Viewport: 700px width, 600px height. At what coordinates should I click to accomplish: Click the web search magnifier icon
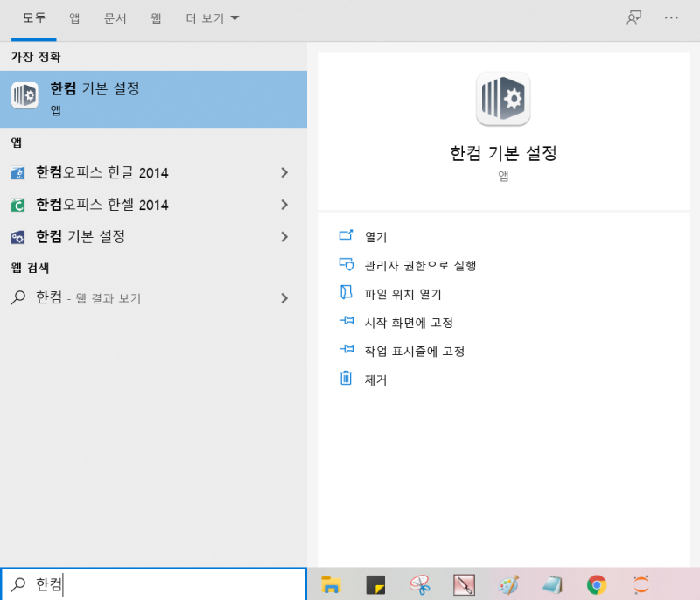click(x=17, y=297)
